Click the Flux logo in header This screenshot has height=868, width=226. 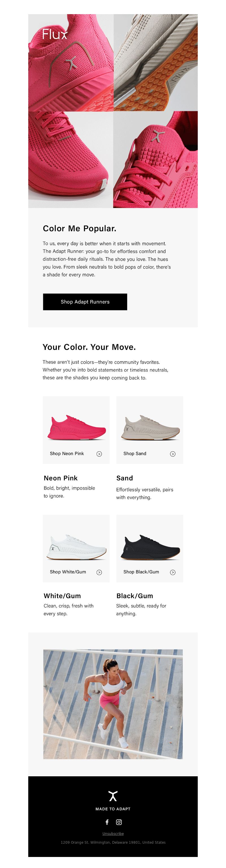55,34
